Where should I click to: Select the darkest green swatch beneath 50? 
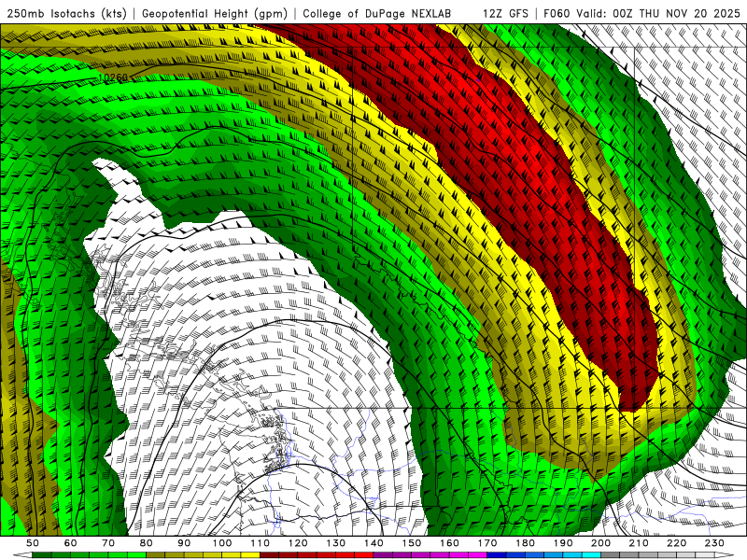[x=42, y=555]
